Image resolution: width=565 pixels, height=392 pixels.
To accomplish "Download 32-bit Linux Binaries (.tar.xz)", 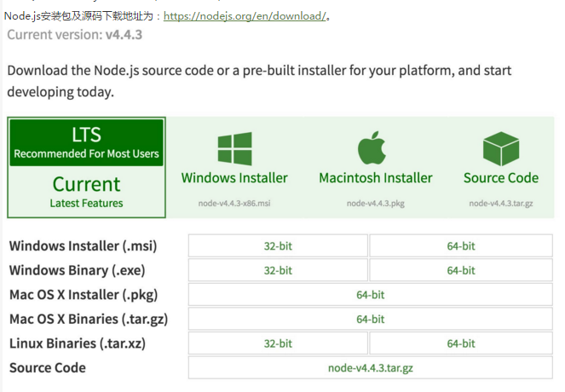I will tap(278, 343).
